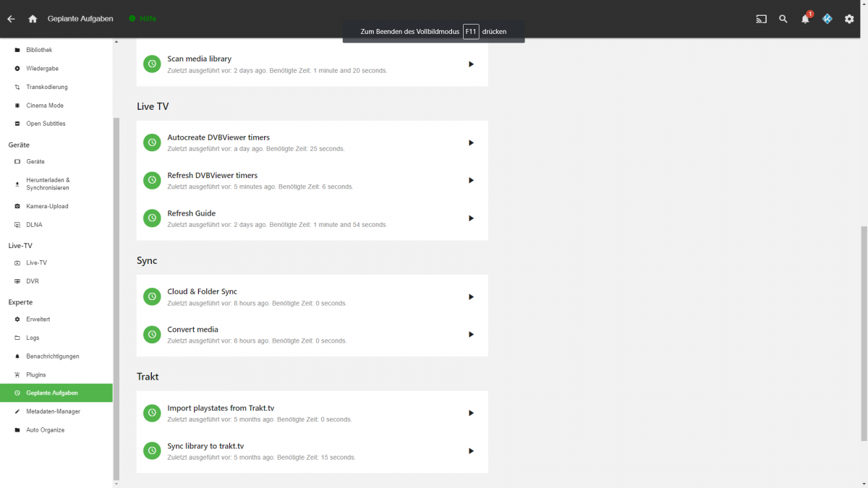Screen dimensions: 868x488
Task: Open Benachrichtigungen in the sidebar
Action: tap(56, 356)
